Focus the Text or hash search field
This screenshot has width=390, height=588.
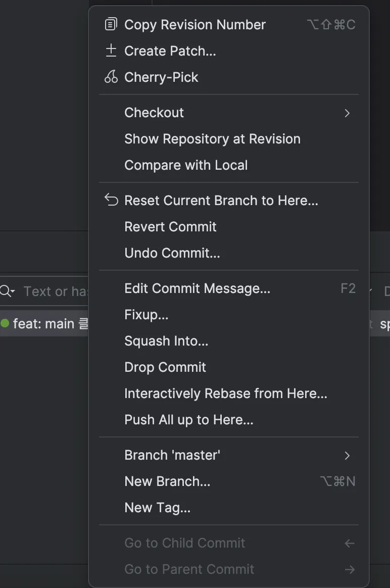tap(56, 291)
